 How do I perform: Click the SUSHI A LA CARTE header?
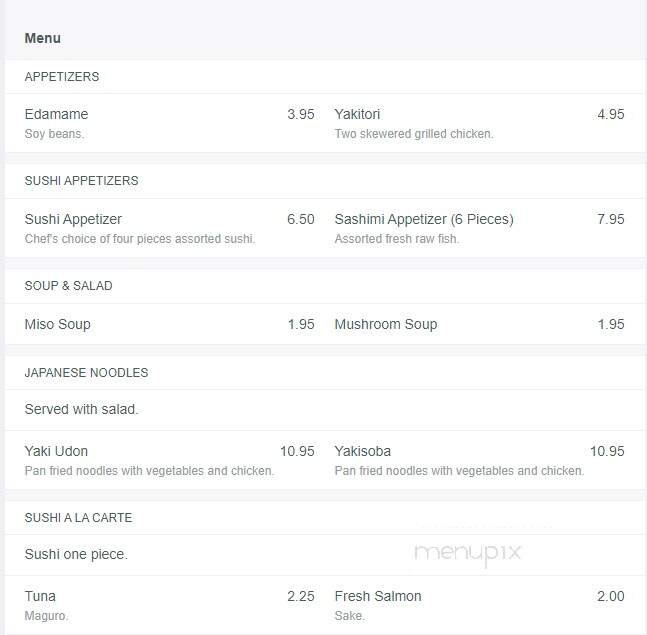tap(78, 518)
